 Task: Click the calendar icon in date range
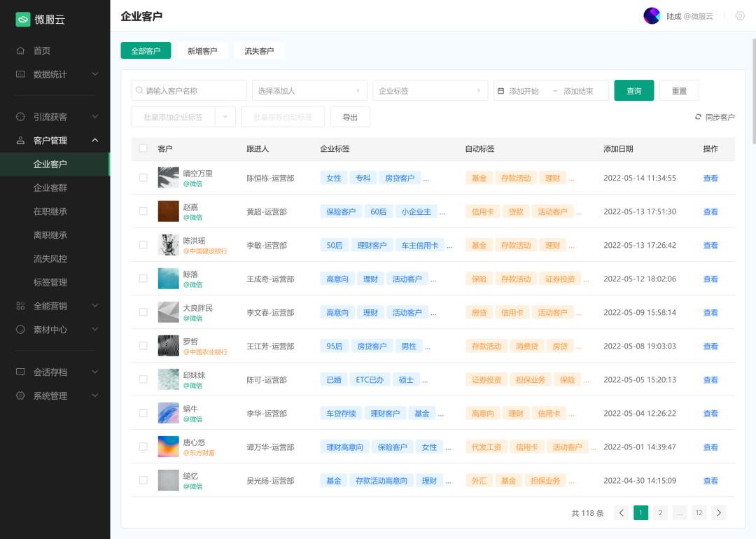pyautogui.click(x=500, y=91)
